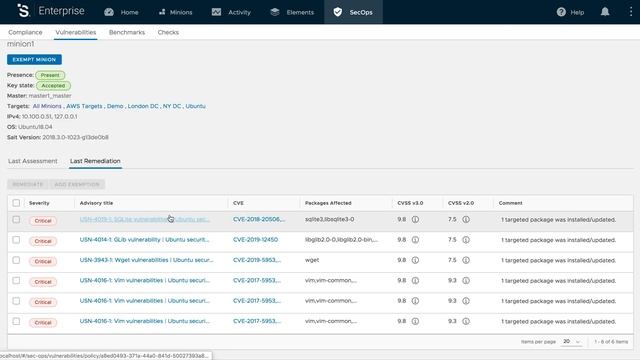The height and width of the screenshot is (360, 640).
Task: Check the USN-3943-1 Wget row checkbox
Action: [16, 260]
